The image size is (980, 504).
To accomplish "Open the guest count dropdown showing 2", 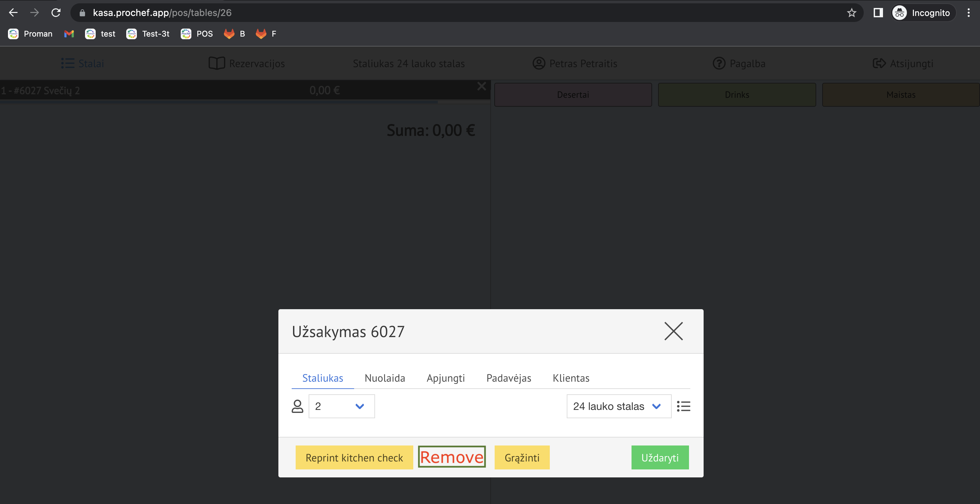I will tap(341, 406).
